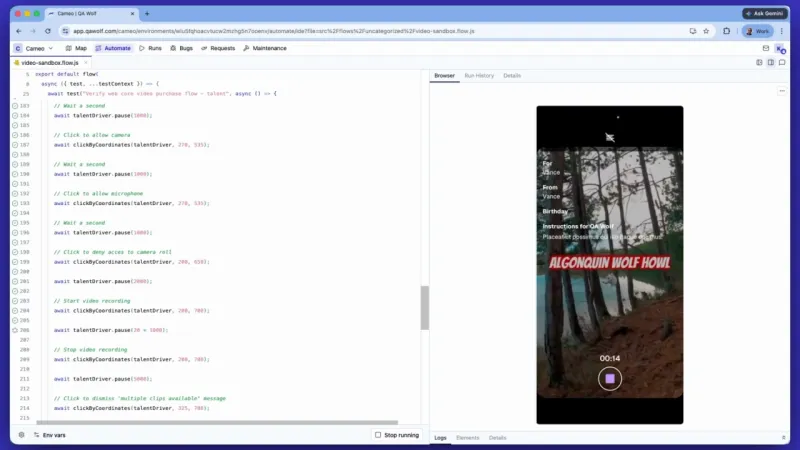
Task: Click the "// Start video recording" comment
Action: [92, 301]
